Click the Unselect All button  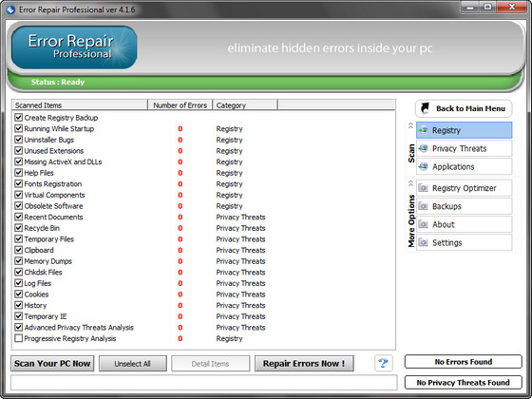(x=133, y=363)
